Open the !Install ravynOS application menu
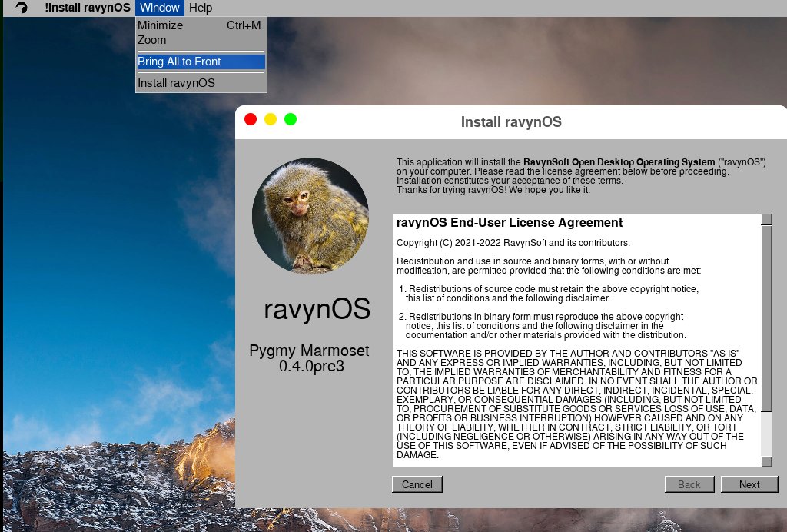 point(87,8)
